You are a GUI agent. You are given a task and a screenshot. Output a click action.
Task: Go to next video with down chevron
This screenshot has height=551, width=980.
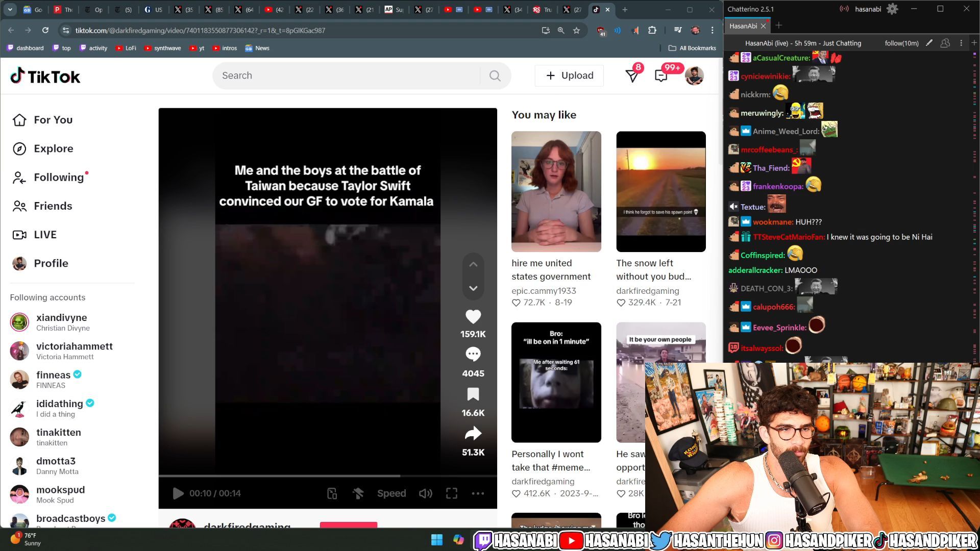pyautogui.click(x=473, y=289)
